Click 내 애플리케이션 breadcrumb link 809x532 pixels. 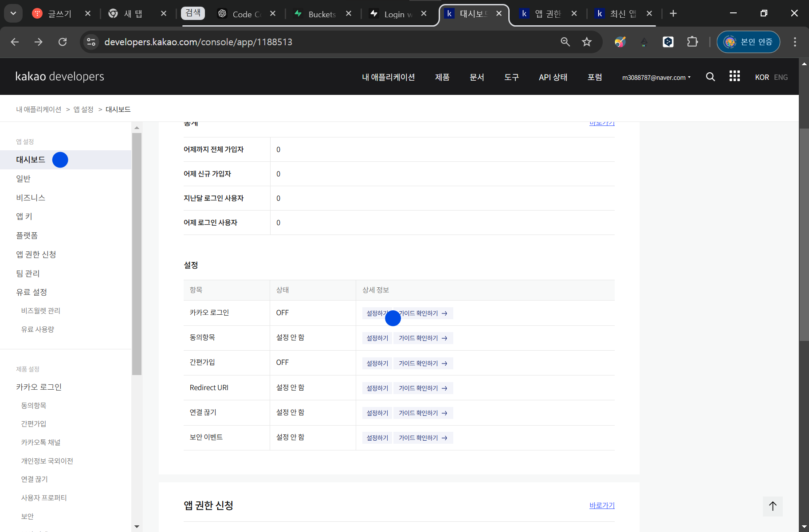[39, 110]
